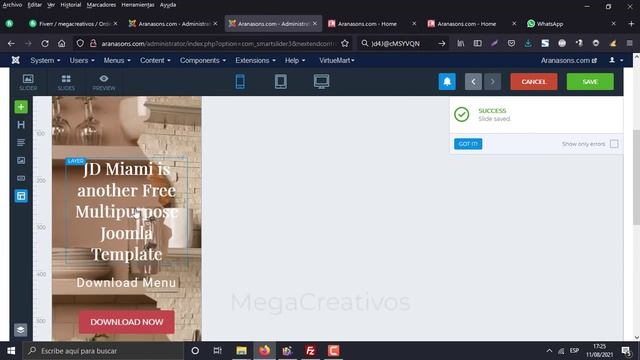Viewport: 640px width, 360px height.
Task: Add a Heading layer
Action: click(x=21, y=124)
